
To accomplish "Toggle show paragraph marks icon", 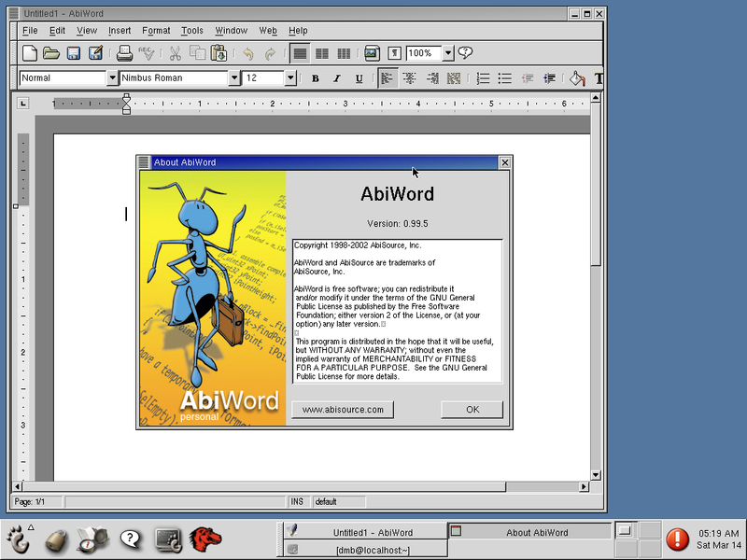I will pyautogui.click(x=394, y=53).
